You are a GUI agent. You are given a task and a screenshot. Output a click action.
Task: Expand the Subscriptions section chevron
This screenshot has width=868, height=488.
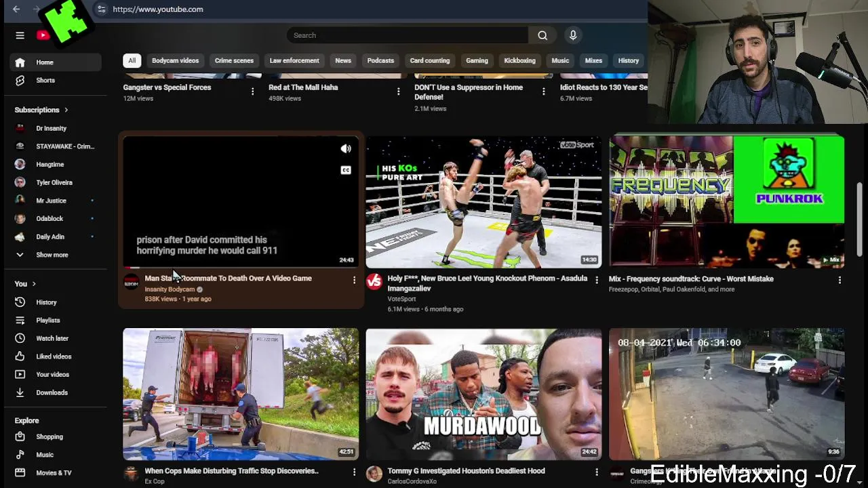click(66, 110)
